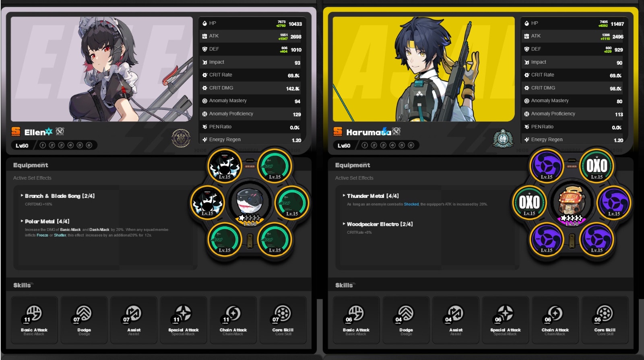
Task: Toggle Ellen's mindscape node 1
Action: 43,145
